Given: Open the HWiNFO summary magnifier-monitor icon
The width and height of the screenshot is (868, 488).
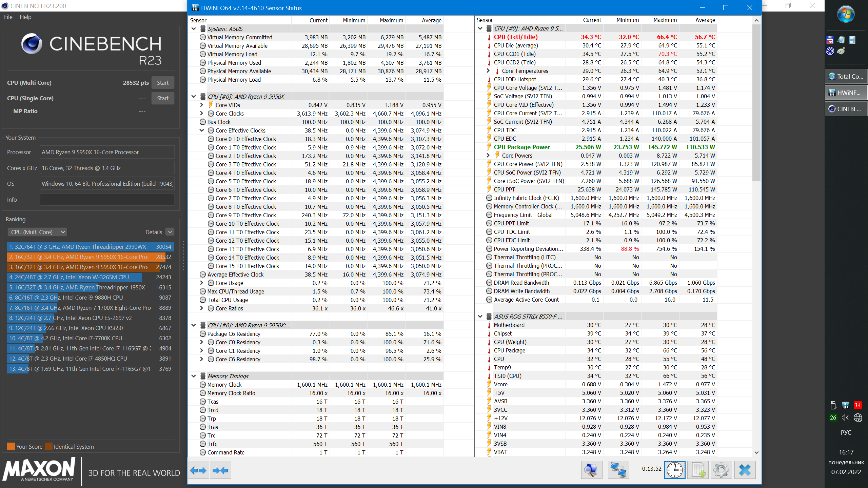Looking at the screenshot, I should [591, 470].
